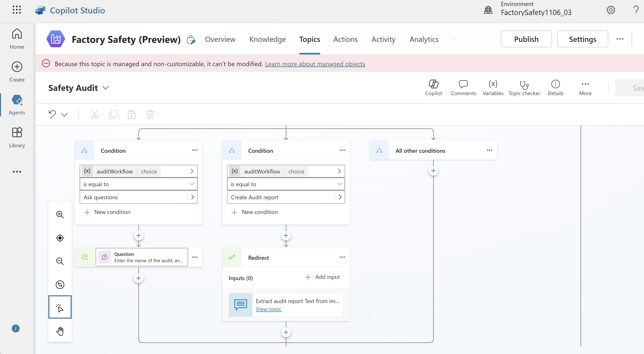Zoom out on the canvas
The height and width of the screenshot is (354, 644).
tap(60, 261)
